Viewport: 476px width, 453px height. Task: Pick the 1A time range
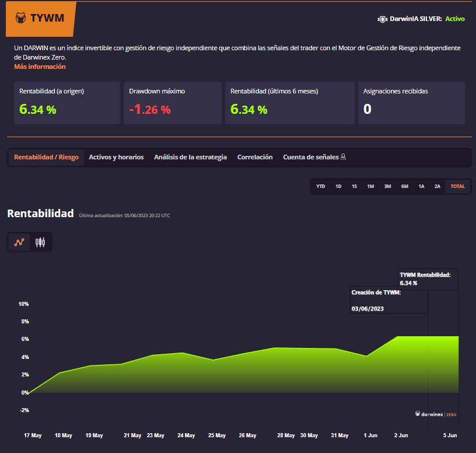coord(421,186)
